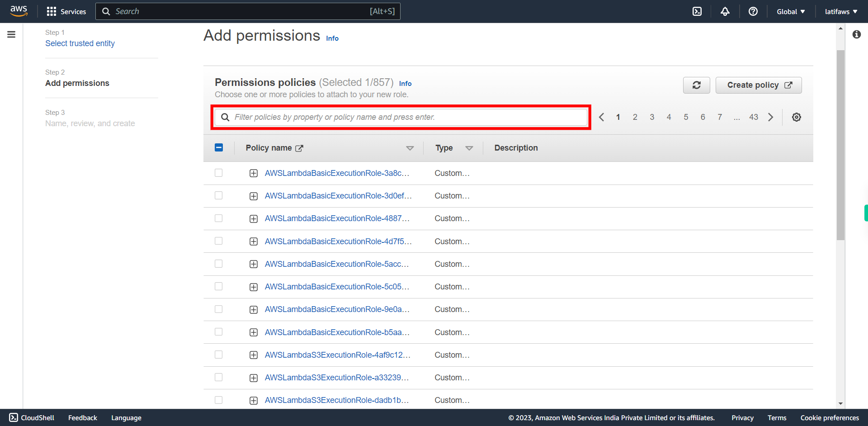Click the Create policy button
The height and width of the screenshot is (426, 868).
point(759,85)
